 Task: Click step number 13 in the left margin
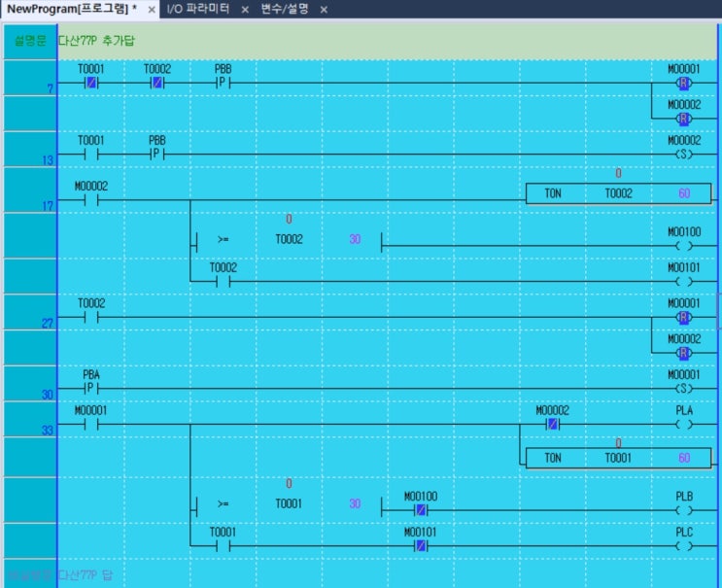point(48,160)
